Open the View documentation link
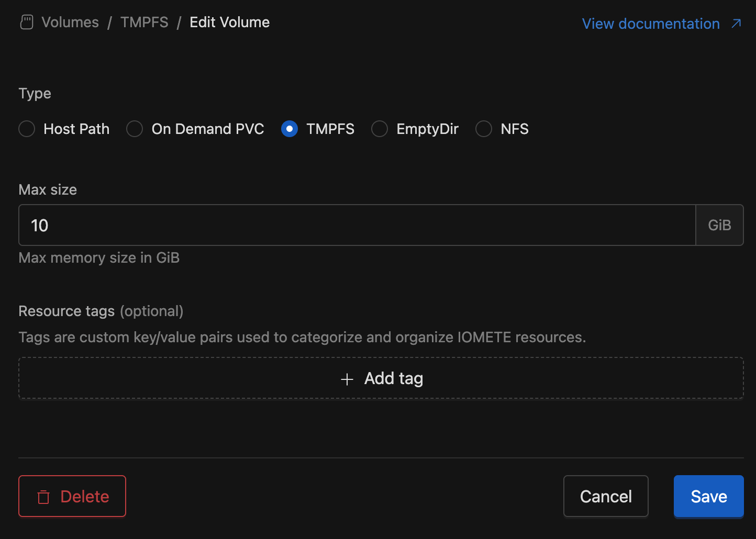Viewport: 756px width, 539px height. pos(650,24)
